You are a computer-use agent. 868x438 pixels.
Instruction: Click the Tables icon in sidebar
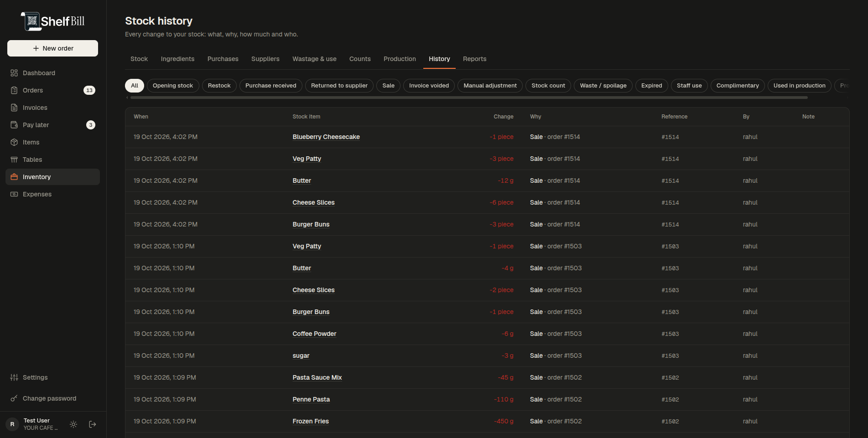tap(14, 160)
